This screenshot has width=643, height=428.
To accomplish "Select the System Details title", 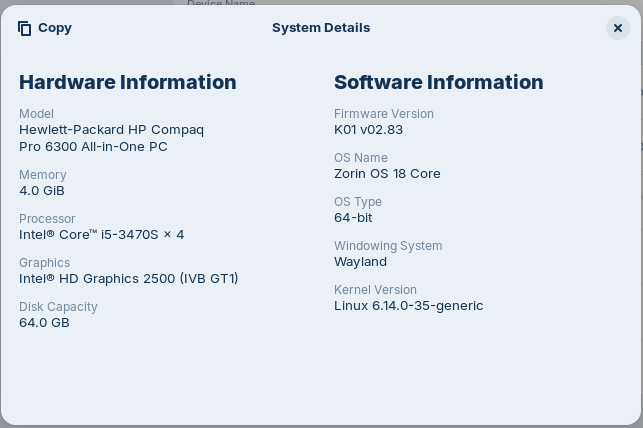I will (321, 28).
